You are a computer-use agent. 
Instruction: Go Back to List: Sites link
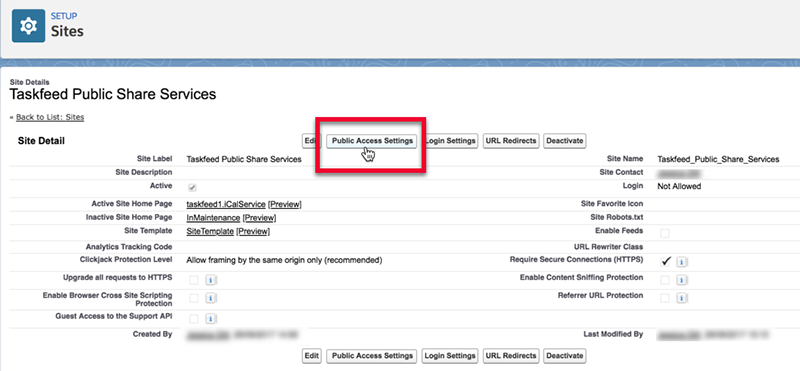tap(50, 117)
